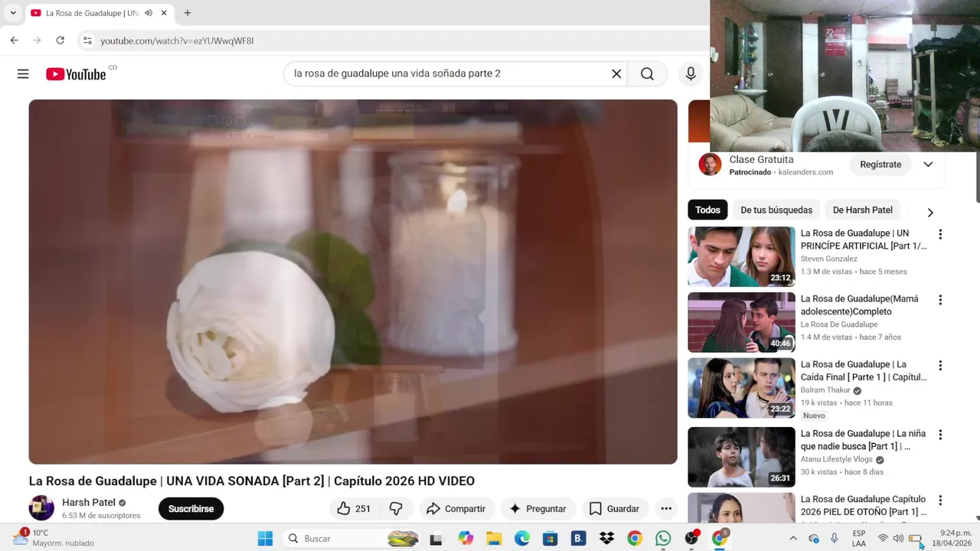Subscribe using the Suscribirse button

(191, 509)
